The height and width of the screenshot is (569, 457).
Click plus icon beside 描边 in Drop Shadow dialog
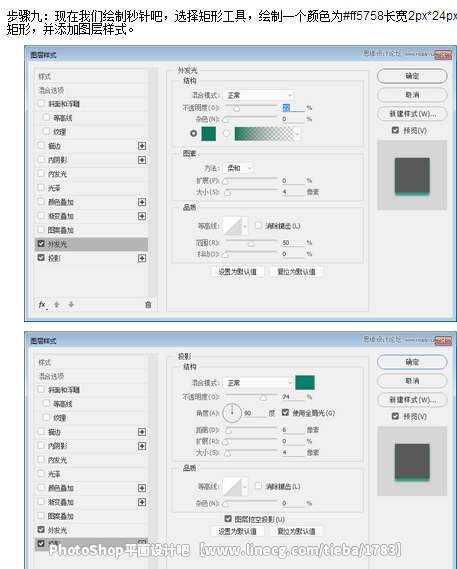tap(142, 432)
